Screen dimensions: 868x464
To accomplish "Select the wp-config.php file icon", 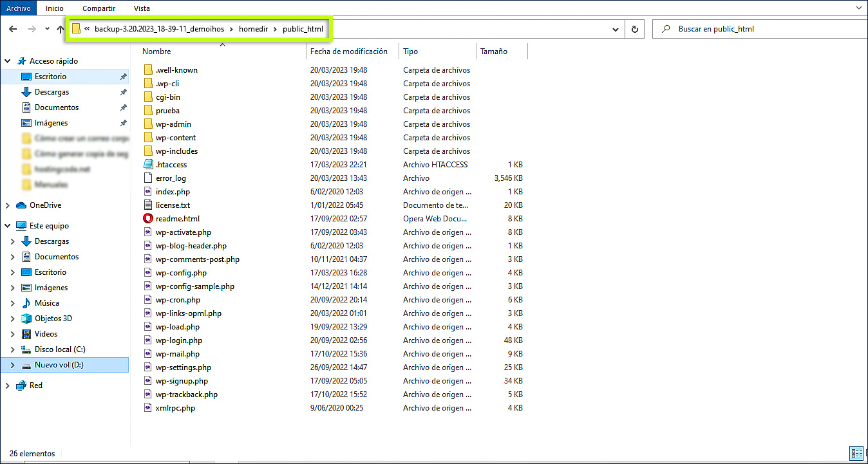I will point(148,272).
